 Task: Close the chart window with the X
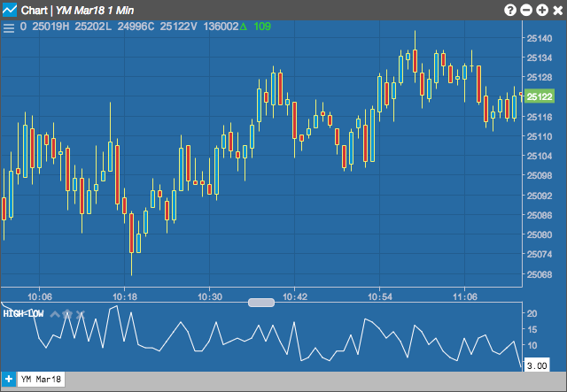tap(558, 10)
